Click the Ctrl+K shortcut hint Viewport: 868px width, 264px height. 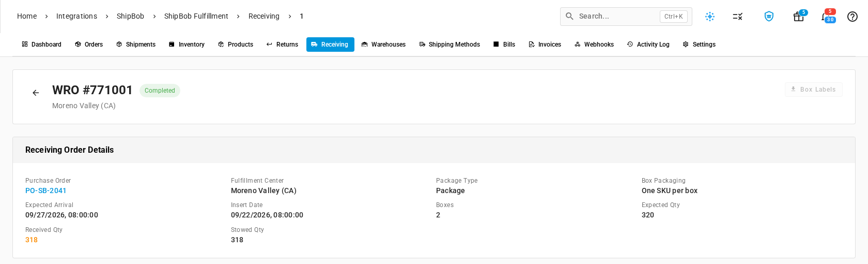674,17
